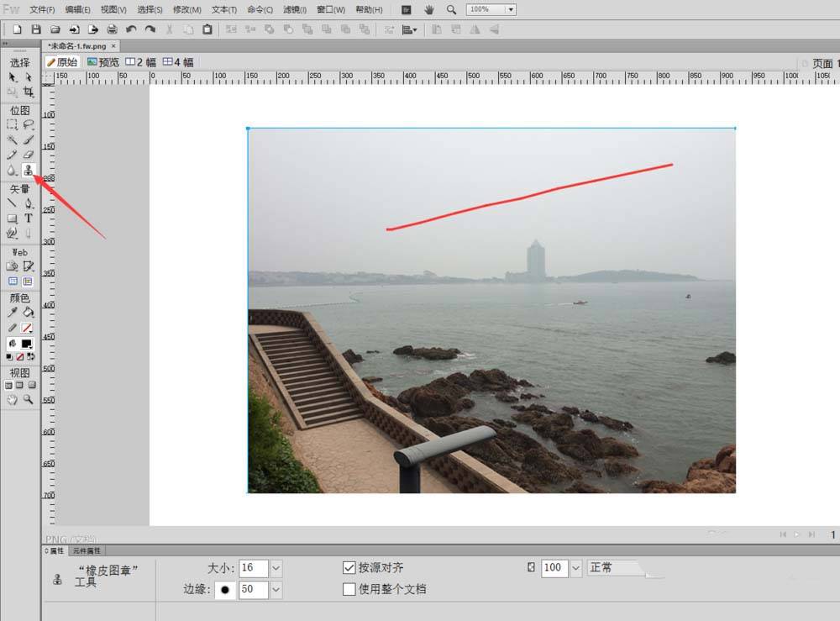The image size is (840, 621).
Task: Expand the 大小 size dropdown
Action: 276,568
